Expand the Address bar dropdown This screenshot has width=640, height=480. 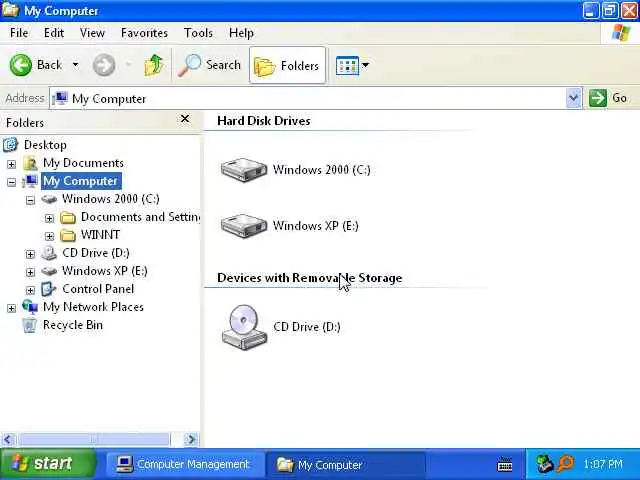coord(573,98)
